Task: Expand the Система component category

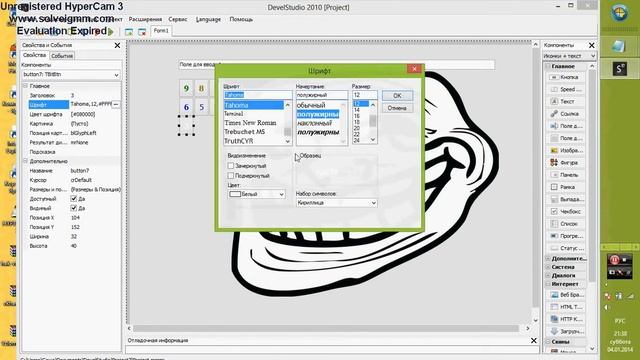Action: click(x=548, y=267)
